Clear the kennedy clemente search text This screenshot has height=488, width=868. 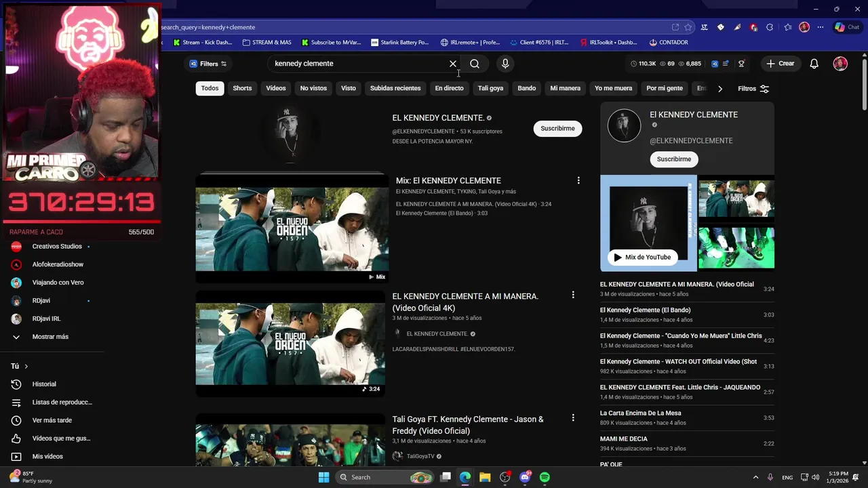[x=453, y=64]
